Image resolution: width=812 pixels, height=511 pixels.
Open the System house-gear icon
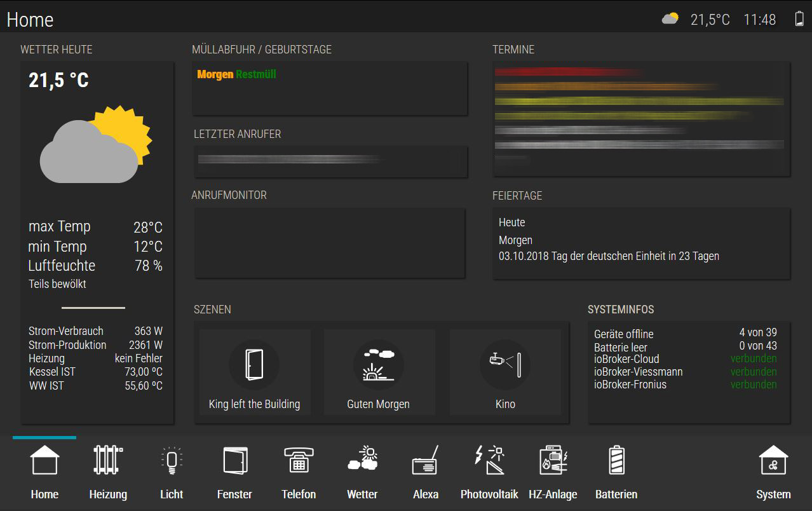(x=773, y=460)
